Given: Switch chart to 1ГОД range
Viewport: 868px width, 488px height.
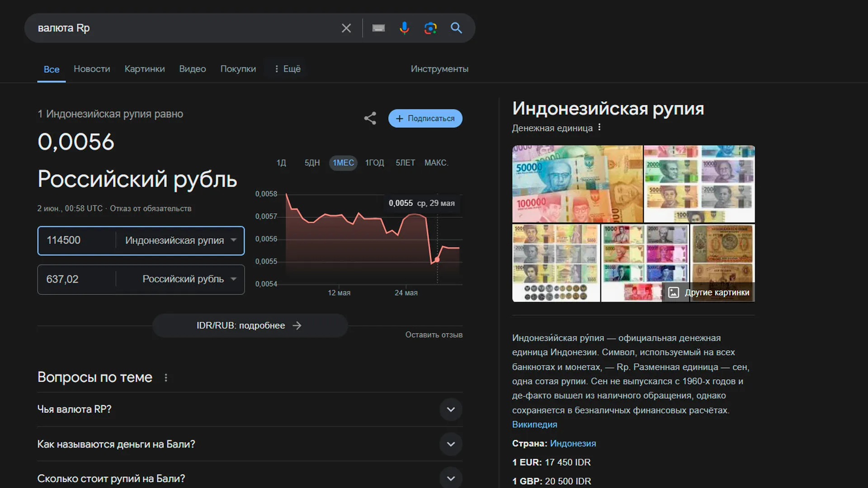Looking at the screenshot, I should [x=374, y=163].
